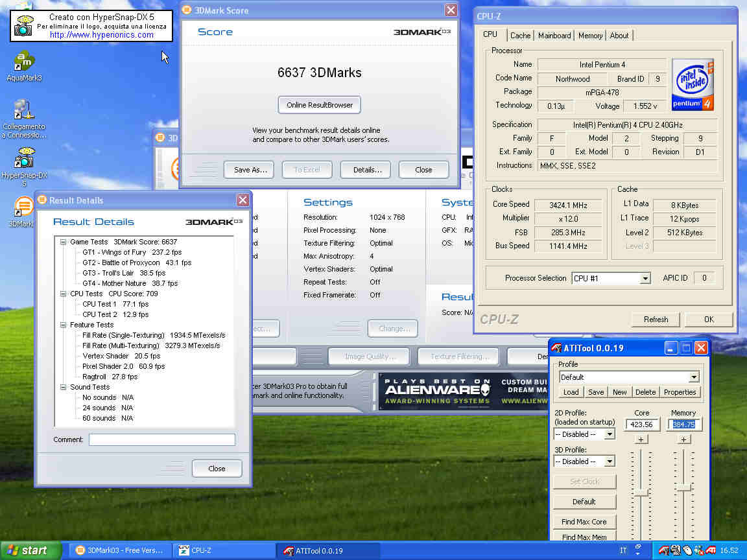Click the first red ATITool tray icon
The height and width of the screenshot is (560, 747).
point(663,550)
